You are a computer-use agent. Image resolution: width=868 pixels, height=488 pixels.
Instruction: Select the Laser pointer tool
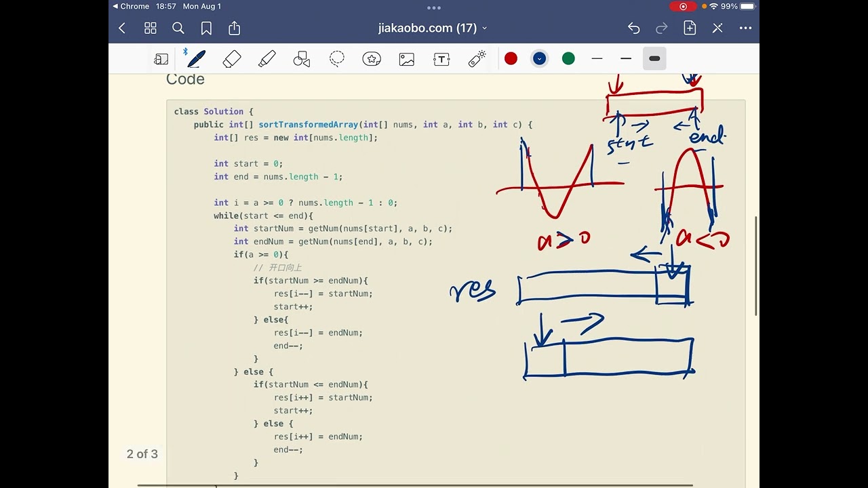[477, 59]
